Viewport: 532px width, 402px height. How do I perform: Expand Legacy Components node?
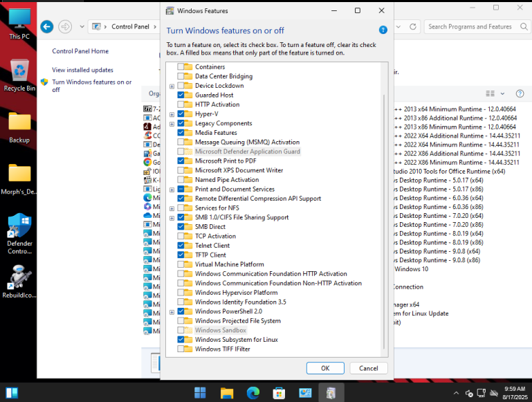click(x=172, y=124)
